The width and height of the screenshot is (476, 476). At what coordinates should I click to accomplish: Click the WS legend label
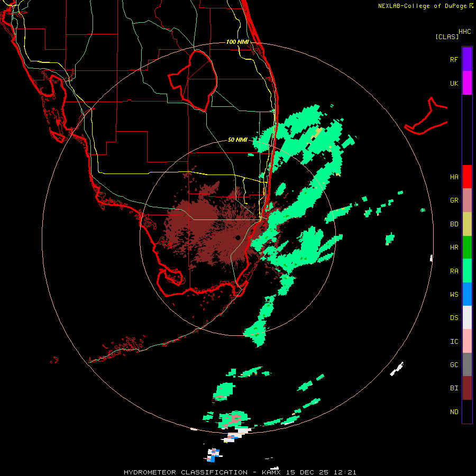(454, 295)
